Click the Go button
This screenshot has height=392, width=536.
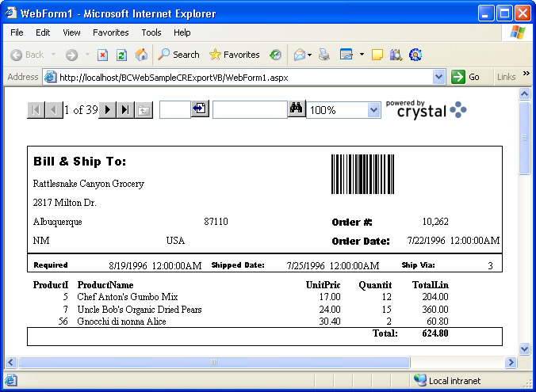(466, 77)
